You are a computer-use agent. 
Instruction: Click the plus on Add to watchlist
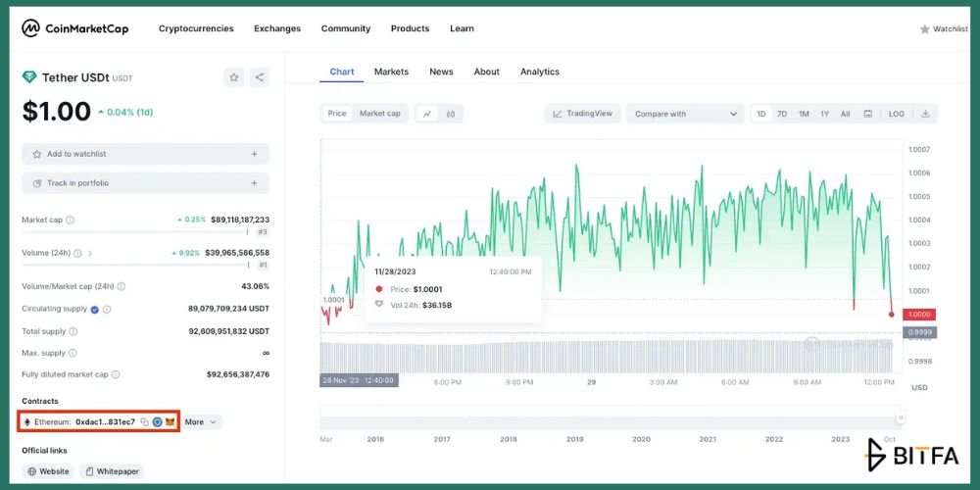254,154
